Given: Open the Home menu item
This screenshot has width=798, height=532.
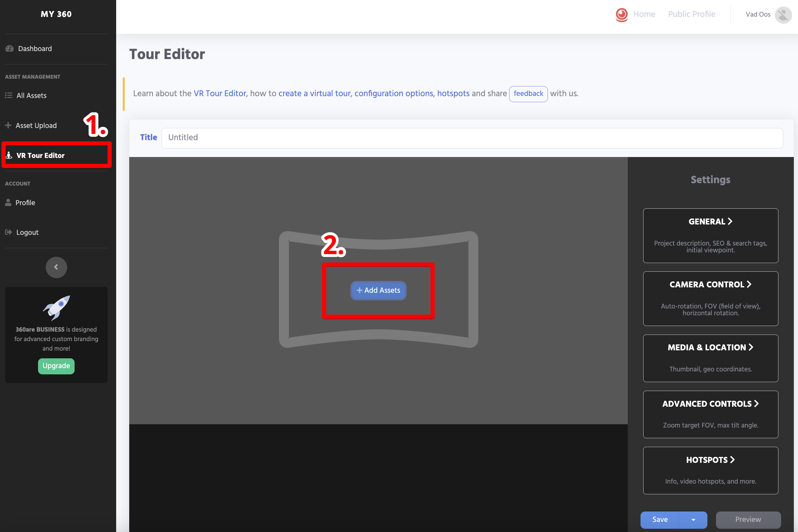Looking at the screenshot, I should 644,14.
